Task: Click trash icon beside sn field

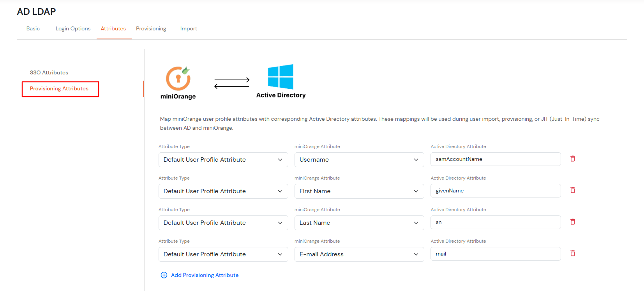Action: pyautogui.click(x=573, y=222)
